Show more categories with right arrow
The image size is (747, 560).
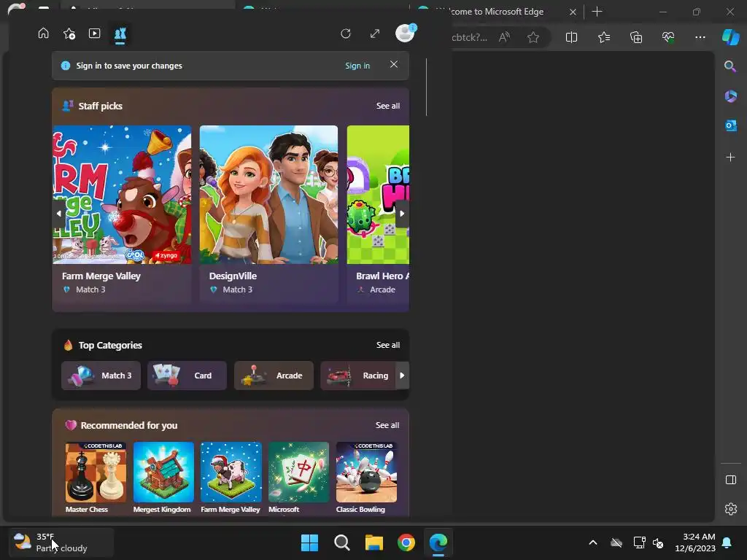coord(402,376)
